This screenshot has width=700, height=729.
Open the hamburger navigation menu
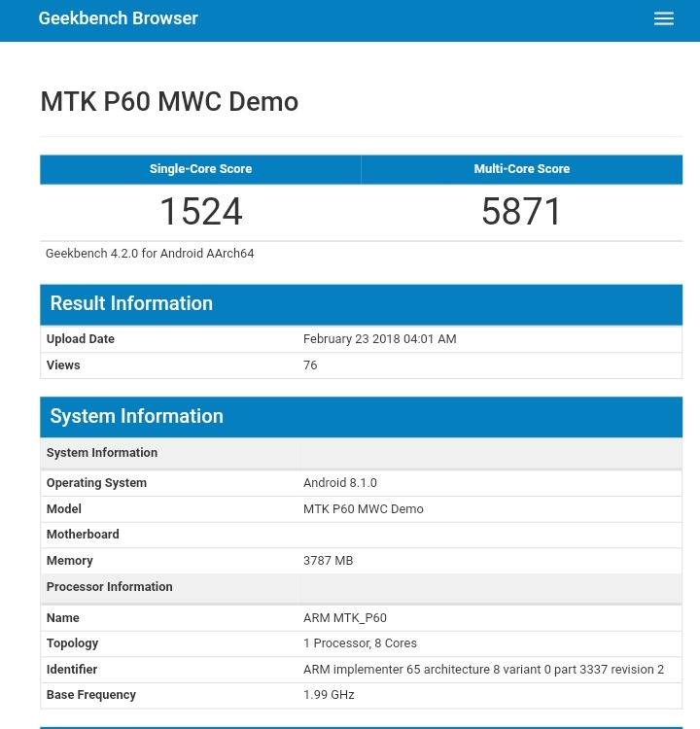tap(663, 18)
